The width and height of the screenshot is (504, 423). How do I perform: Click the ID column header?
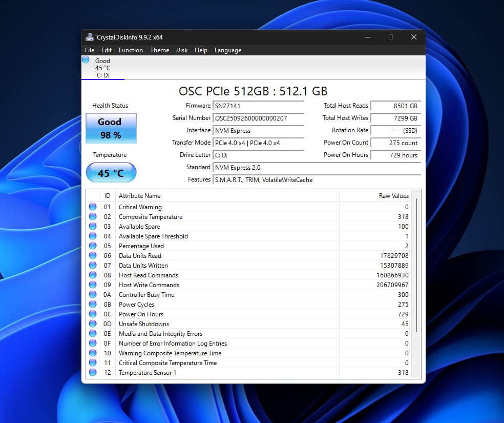click(108, 195)
